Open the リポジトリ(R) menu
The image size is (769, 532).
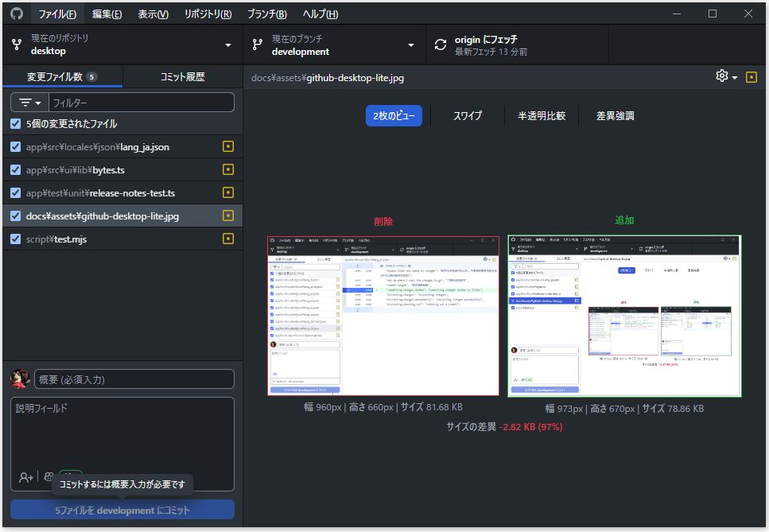click(208, 14)
